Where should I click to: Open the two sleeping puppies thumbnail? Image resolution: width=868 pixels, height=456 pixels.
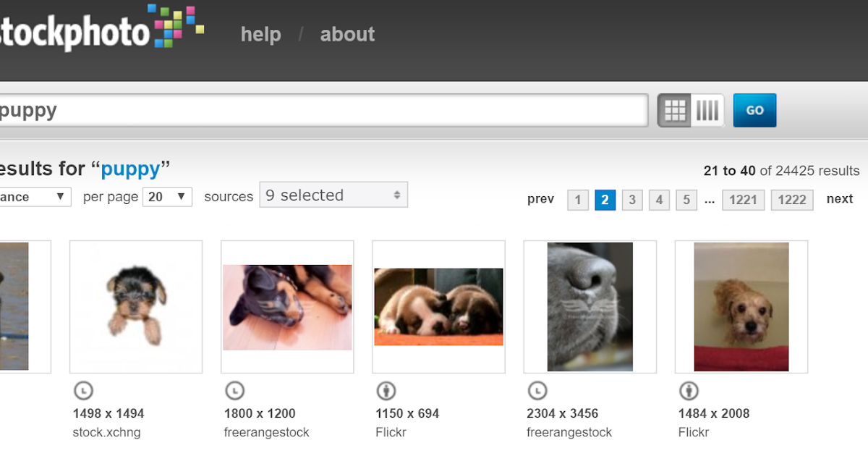tap(438, 307)
